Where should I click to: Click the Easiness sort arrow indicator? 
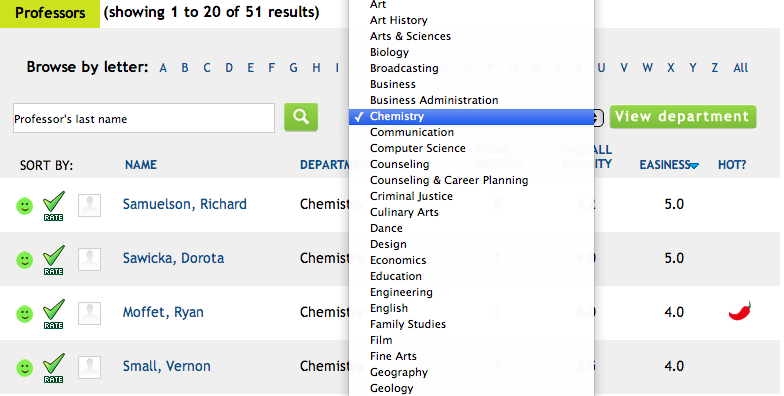[694, 166]
